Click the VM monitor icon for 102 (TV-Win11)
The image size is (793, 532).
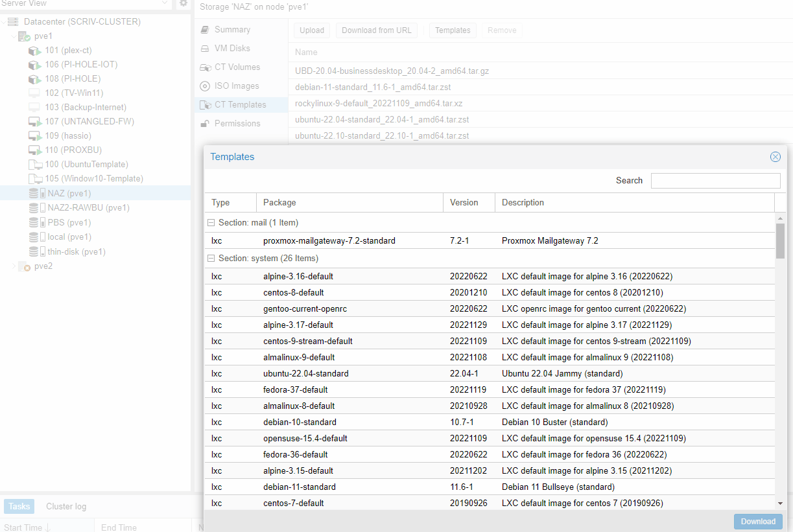[x=34, y=93]
